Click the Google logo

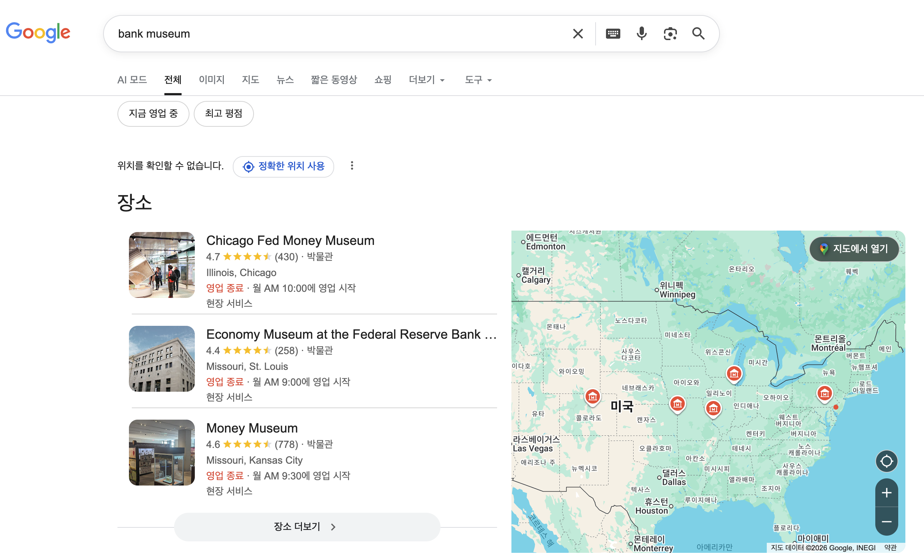(x=38, y=32)
